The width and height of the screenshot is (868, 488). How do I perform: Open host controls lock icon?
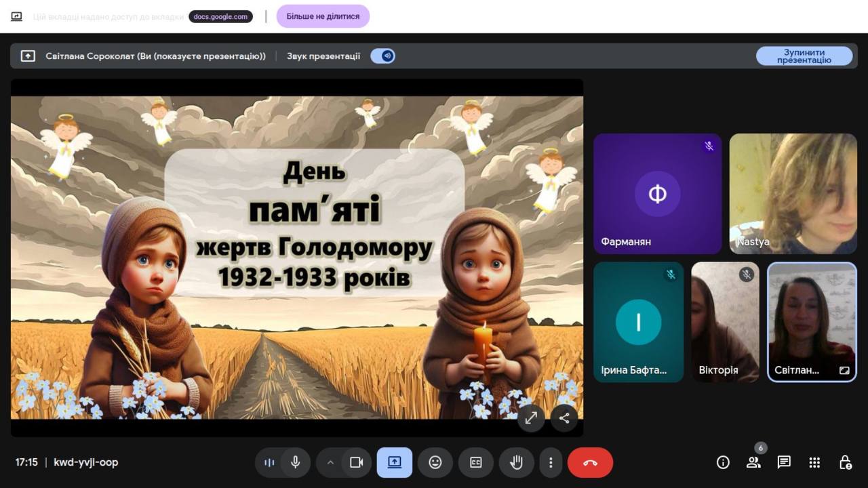pos(845,462)
